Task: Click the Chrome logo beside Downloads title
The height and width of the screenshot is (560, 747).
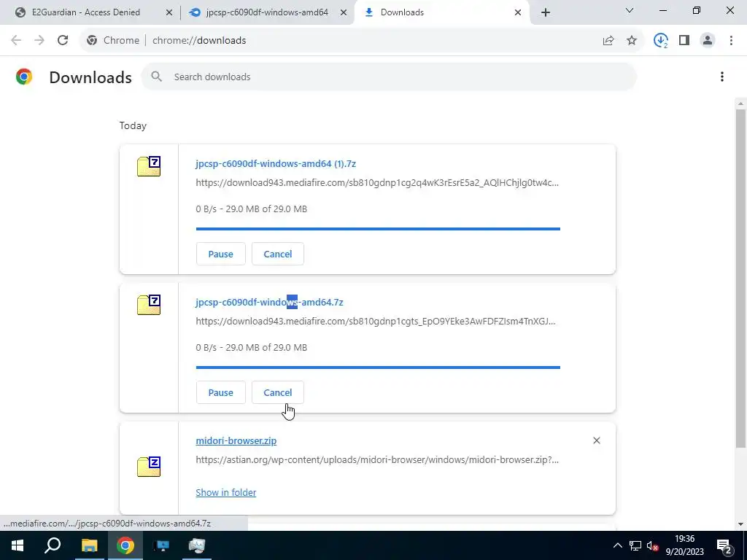Action: point(24,77)
